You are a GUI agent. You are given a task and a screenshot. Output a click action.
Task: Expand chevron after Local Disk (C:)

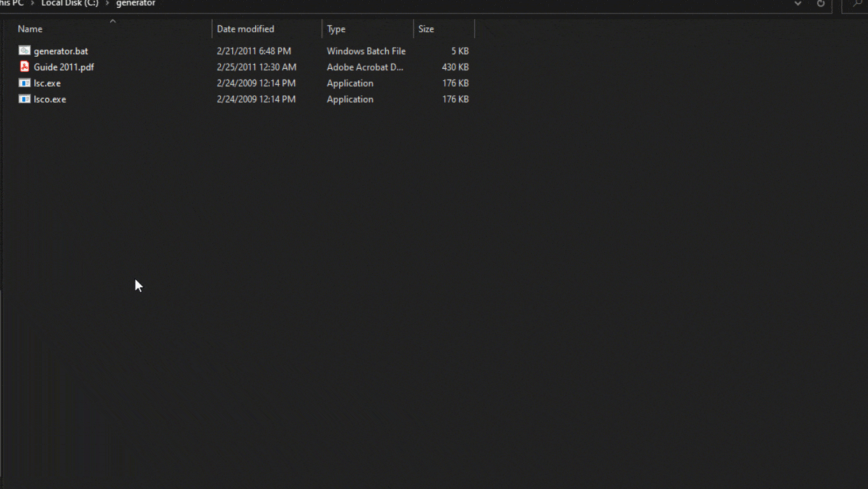107,4
